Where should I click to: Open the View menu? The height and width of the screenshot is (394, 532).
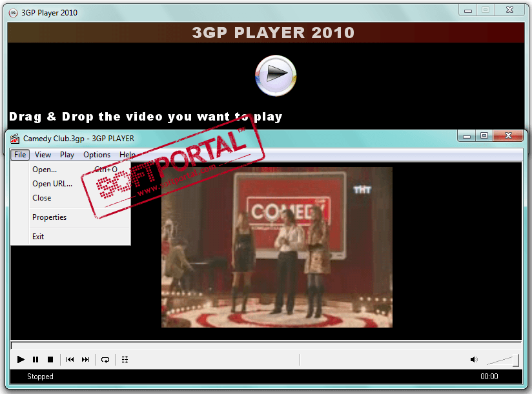coord(43,155)
